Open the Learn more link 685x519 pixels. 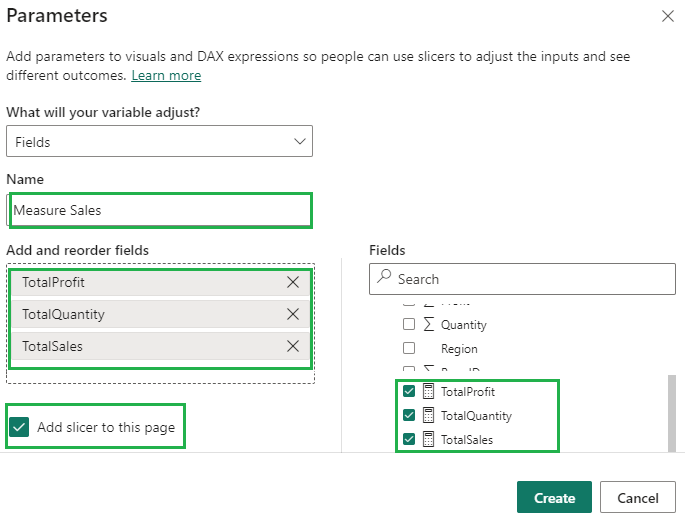click(166, 76)
